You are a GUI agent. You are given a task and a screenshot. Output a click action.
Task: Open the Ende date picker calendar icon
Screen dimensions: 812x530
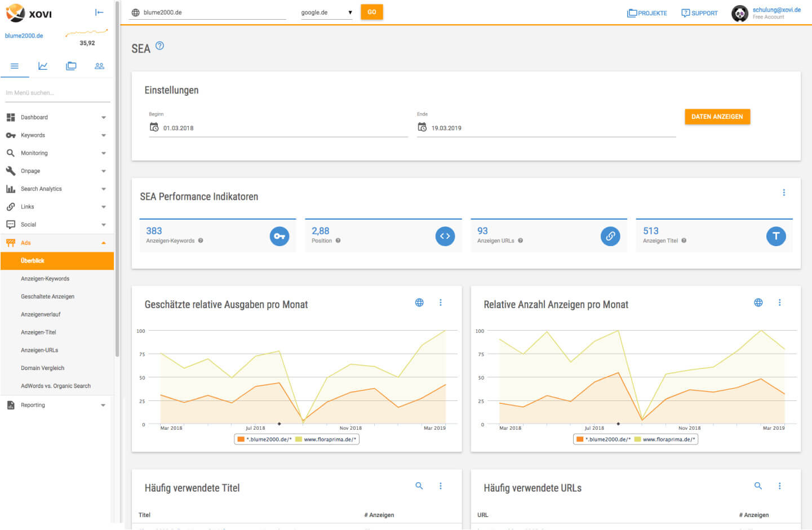tap(422, 127)
